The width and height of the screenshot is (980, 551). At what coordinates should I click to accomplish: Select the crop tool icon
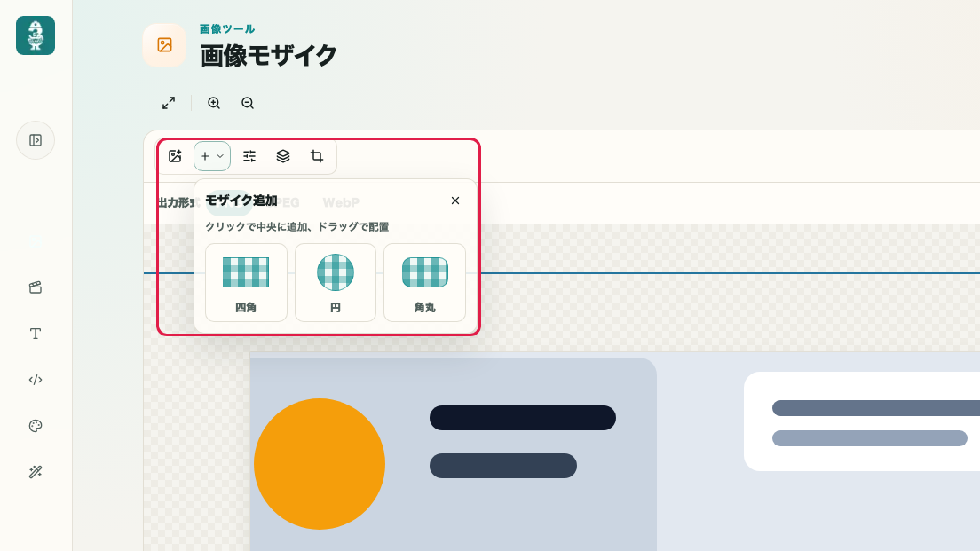point(317,156)
